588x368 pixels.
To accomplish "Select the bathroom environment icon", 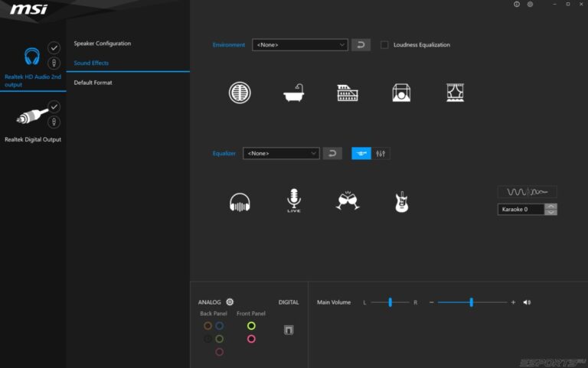I will [294, 93].
